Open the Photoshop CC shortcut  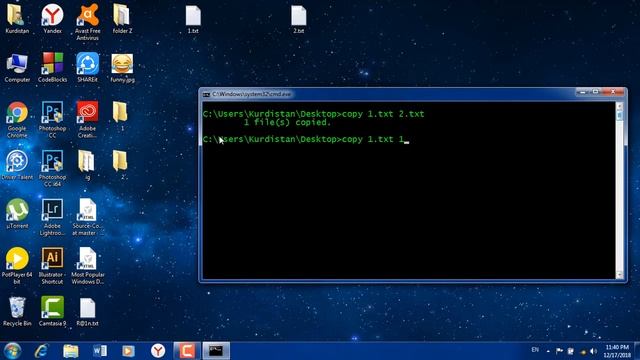pyautogui.click(x=52, y=120)
